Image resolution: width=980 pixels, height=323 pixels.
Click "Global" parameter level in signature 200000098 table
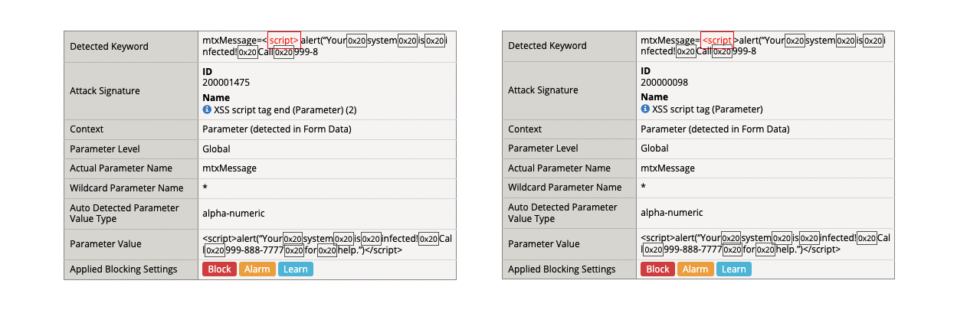click(x=654, y=148)
